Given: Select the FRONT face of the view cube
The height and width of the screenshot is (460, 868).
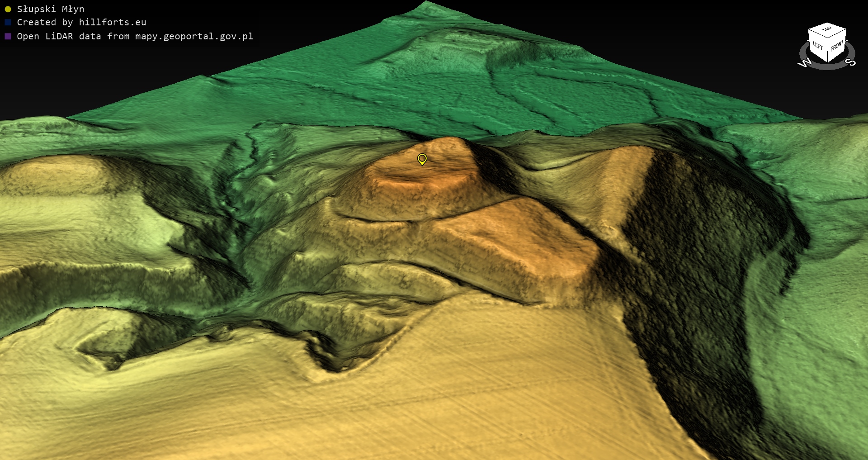Looking at the screenshot, I should point(837,46).
